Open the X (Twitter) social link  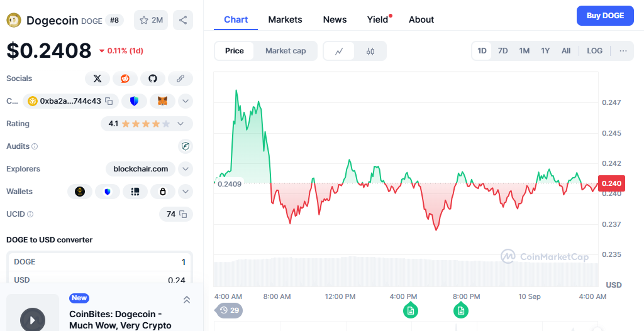point(97,79)
